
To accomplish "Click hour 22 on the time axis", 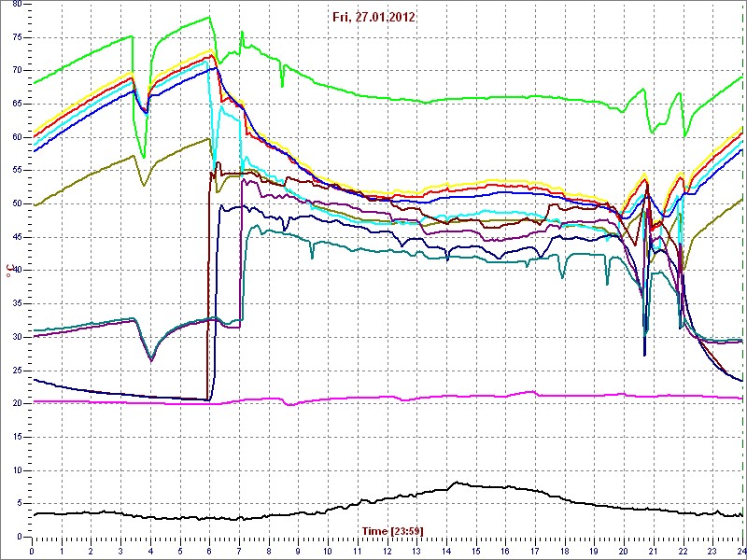I will [684, 550].
